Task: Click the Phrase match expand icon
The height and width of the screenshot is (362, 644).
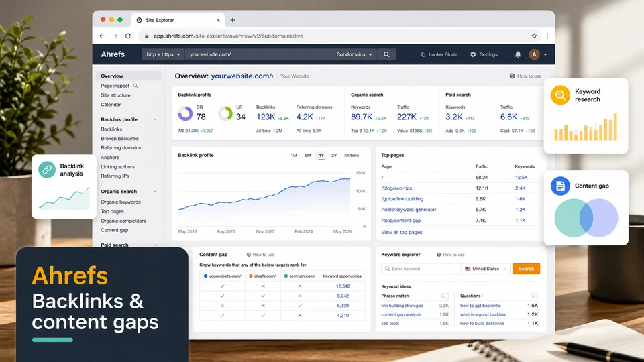Action: tap(445, 296)
